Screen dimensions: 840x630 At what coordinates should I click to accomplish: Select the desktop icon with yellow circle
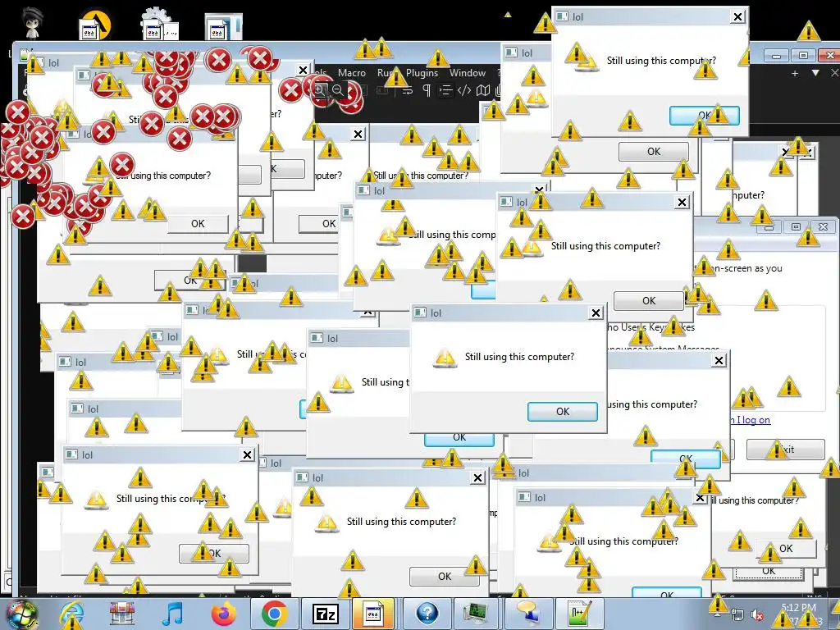[x=94, y=25]
